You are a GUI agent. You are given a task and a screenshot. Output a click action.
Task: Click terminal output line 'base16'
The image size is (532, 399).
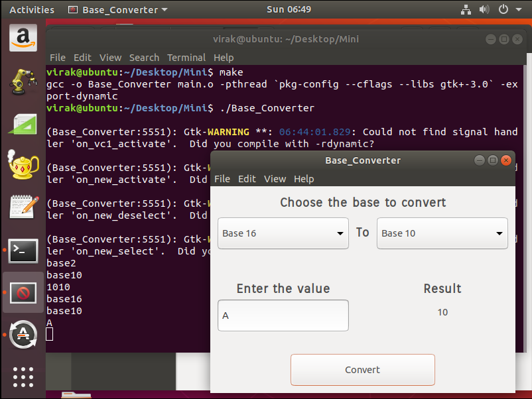click(x=64, y=299)
